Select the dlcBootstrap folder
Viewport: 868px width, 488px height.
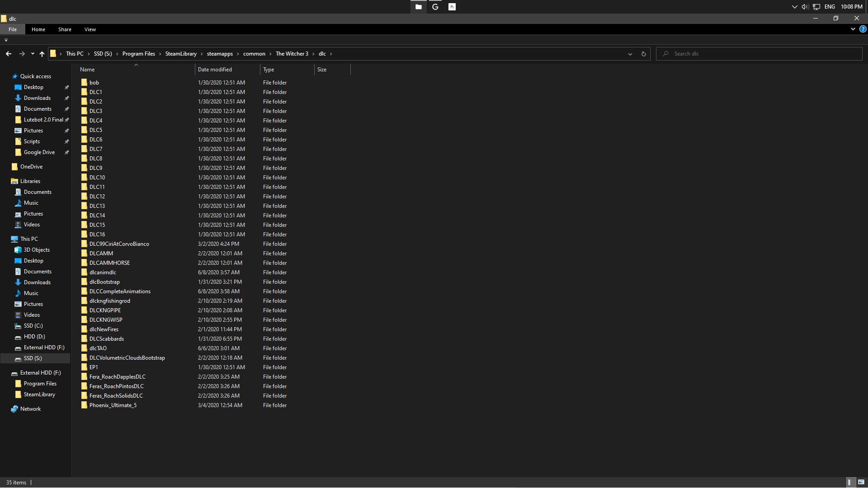point(104,282)
